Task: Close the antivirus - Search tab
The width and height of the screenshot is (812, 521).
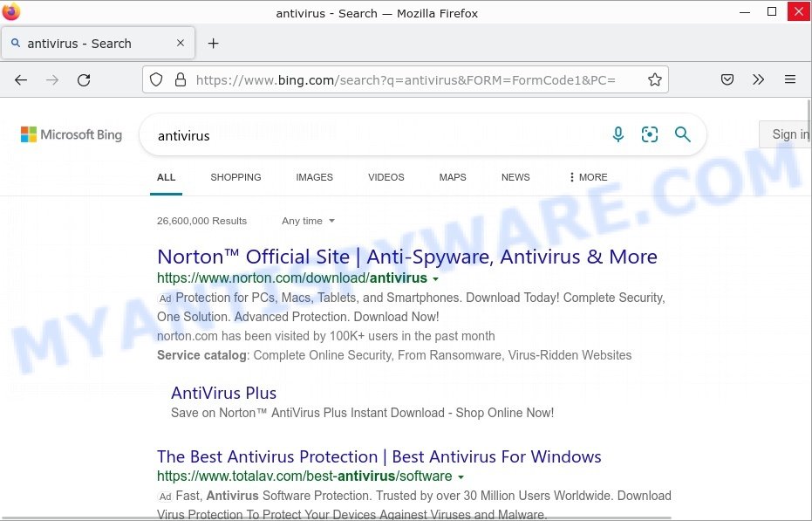Action: click(x=181, y=43)
